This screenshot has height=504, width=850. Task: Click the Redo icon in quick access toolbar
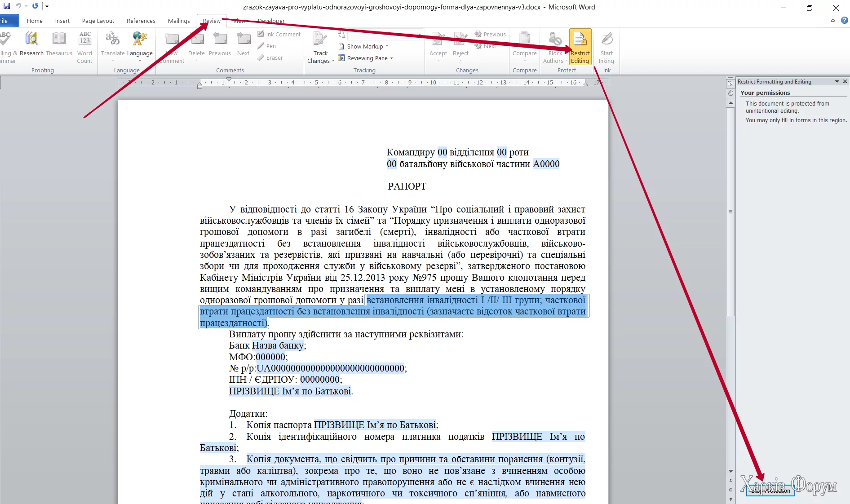pos(35,6)
